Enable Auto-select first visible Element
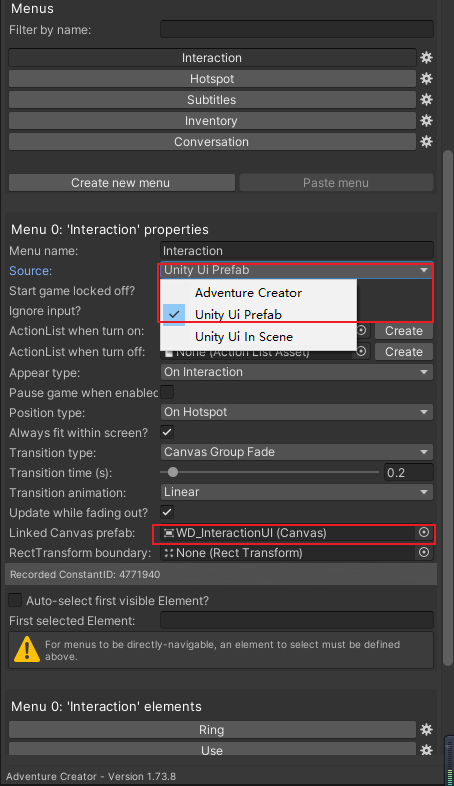454x786 pixels. click(16, 600)
